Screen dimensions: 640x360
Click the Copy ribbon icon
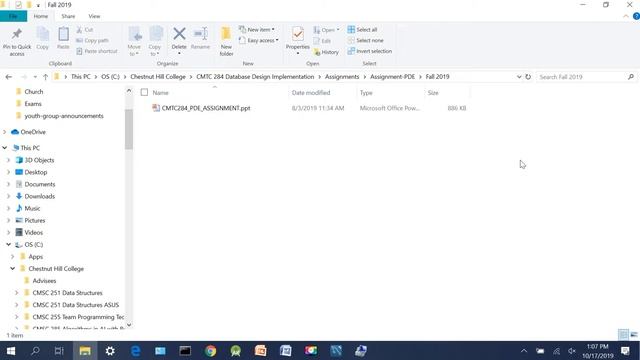(x=42, y=39)
